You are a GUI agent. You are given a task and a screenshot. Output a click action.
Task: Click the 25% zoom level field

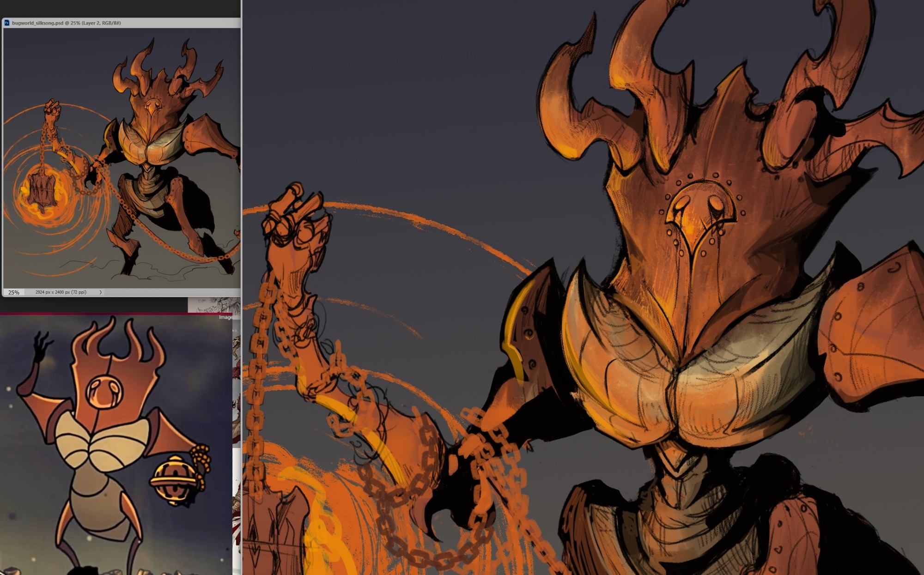(14, 292)
